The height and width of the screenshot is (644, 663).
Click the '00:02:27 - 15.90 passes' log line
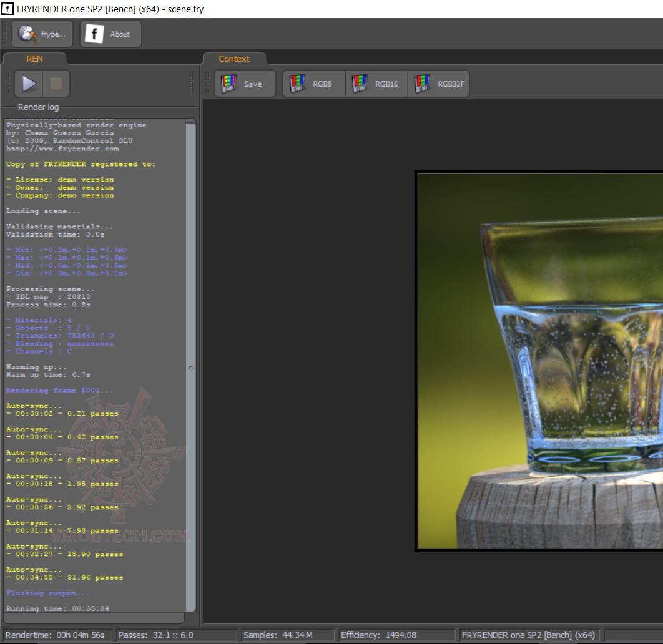pos(65,554)
